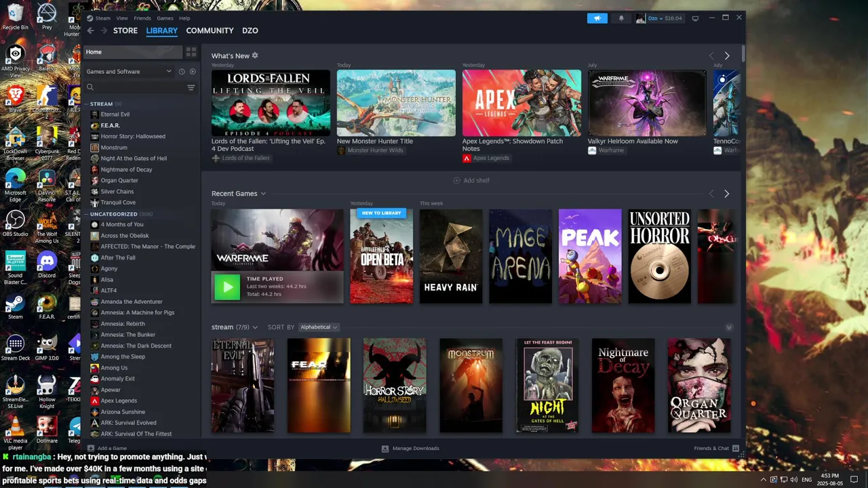Open VLC media player desktop shortcut

point(15,432)
